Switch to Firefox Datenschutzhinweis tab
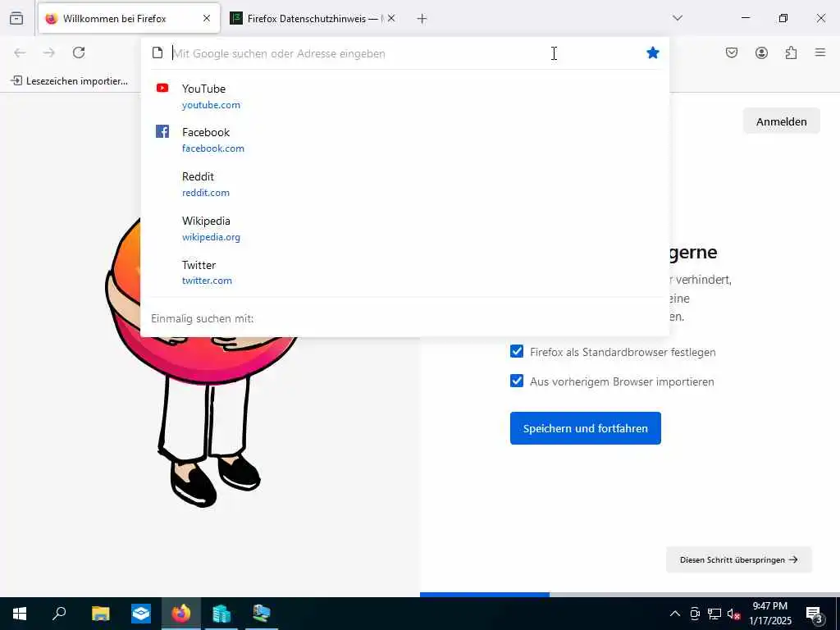840x630 pixels. tap(313, 19)
